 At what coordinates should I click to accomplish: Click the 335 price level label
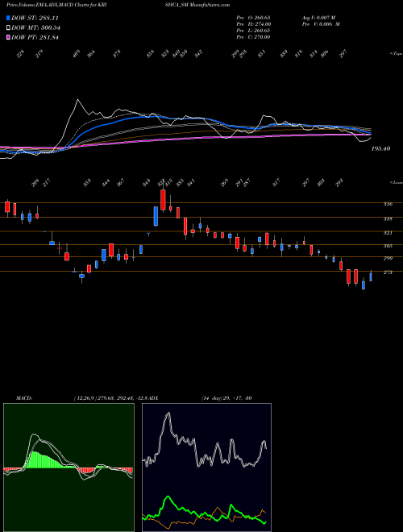388,219
